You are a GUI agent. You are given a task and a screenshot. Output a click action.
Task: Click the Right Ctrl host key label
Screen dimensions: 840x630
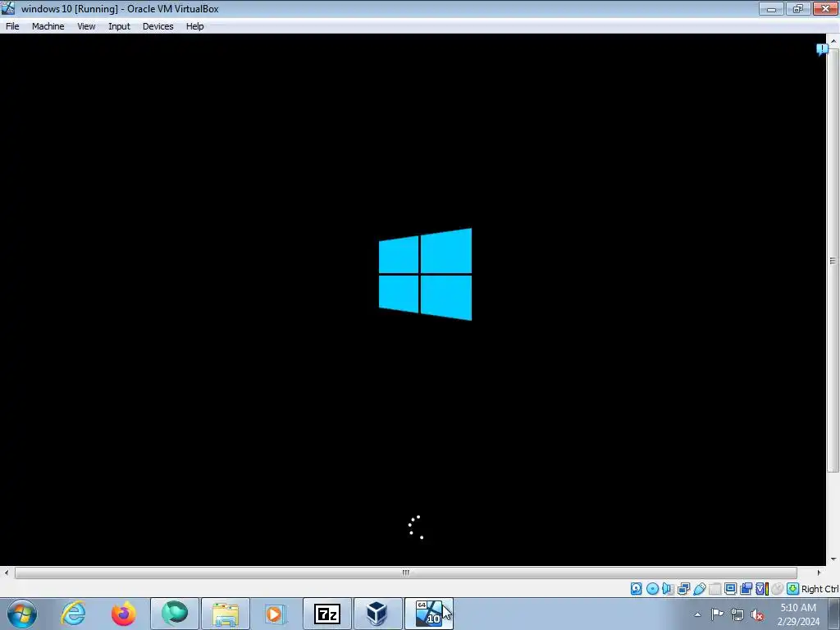(819, 589)
